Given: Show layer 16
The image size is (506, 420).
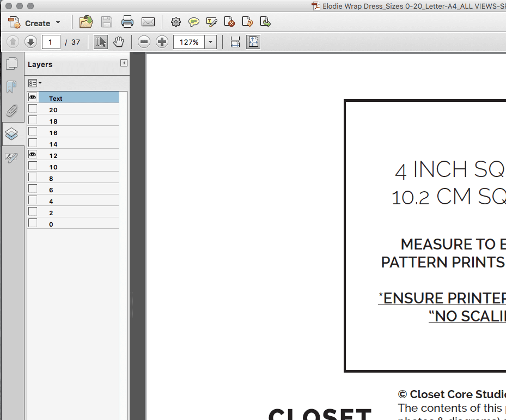Looking at the screenshot, I should click(x=33, y=131).
